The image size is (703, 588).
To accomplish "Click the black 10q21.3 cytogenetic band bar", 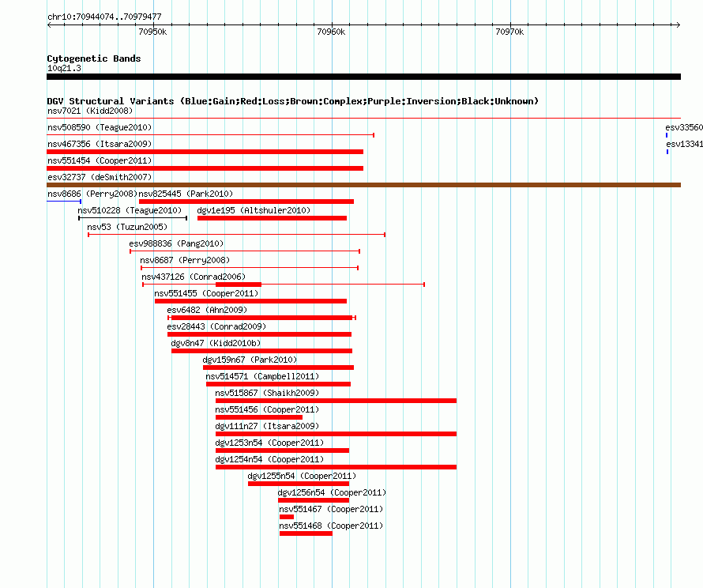I will pos(363,77).
